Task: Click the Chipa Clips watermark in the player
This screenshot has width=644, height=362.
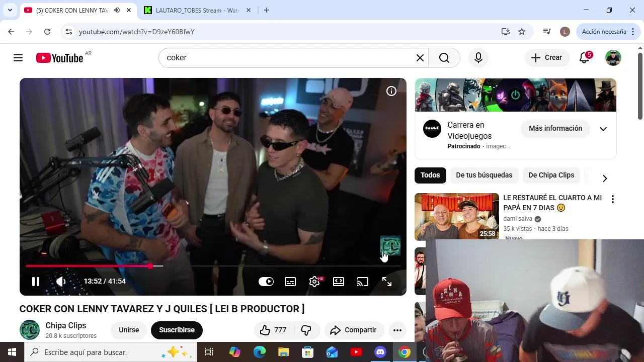Action: coord(390,245)
